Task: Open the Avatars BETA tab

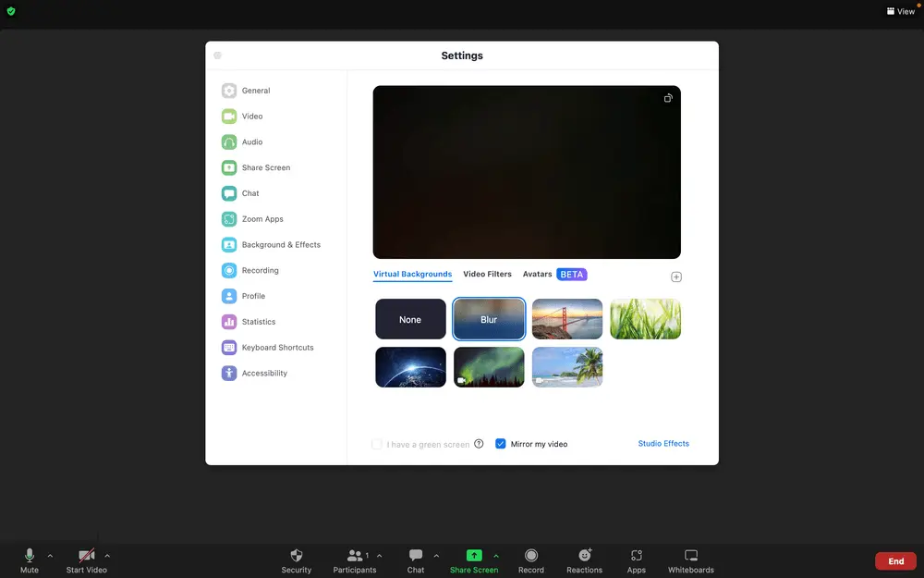Action: [x=537, y=274]
